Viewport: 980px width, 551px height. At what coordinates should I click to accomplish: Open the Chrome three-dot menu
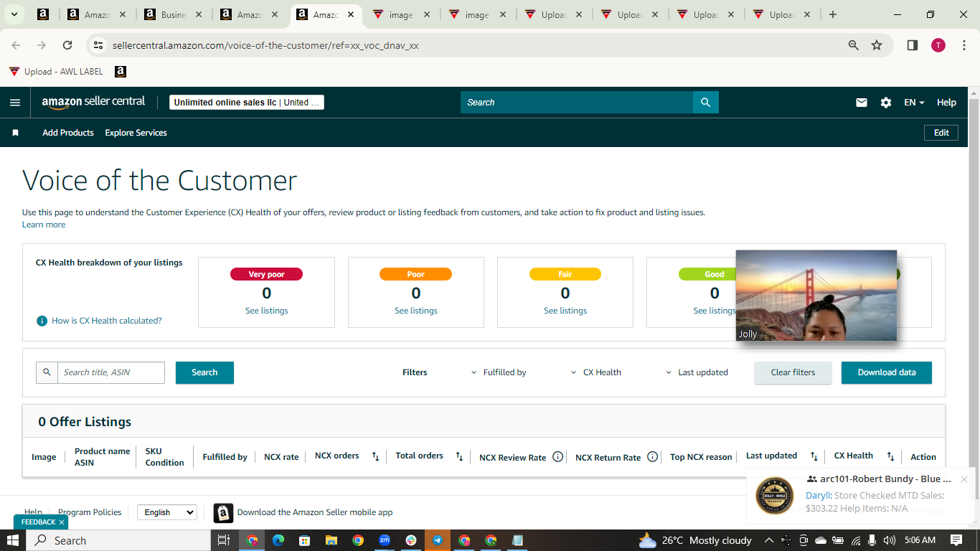coord(964,45)
